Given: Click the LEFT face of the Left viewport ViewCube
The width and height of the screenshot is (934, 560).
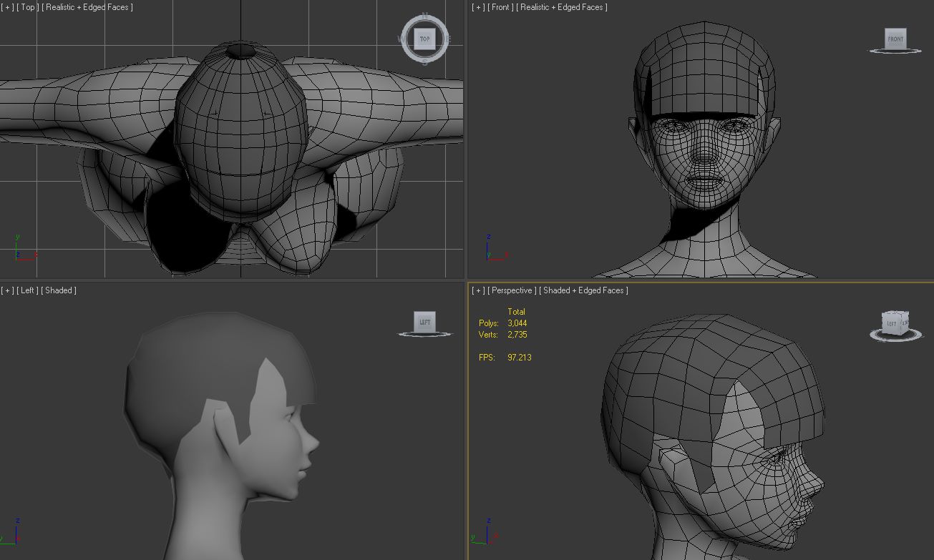Looking at the screenshot, I should click(425, 322).
